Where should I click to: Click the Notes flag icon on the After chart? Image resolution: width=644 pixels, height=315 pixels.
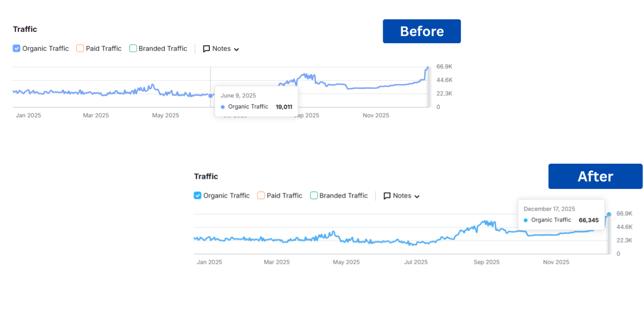coord(387,196)
